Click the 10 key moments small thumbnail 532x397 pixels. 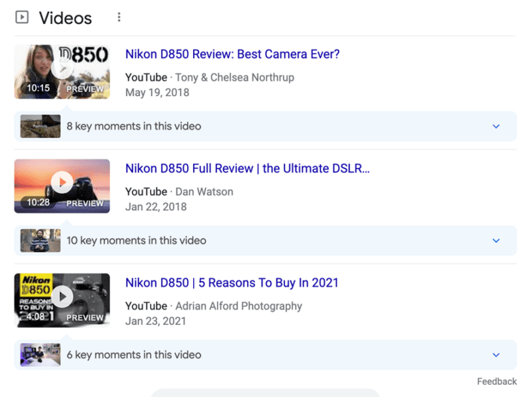point(40,241)
